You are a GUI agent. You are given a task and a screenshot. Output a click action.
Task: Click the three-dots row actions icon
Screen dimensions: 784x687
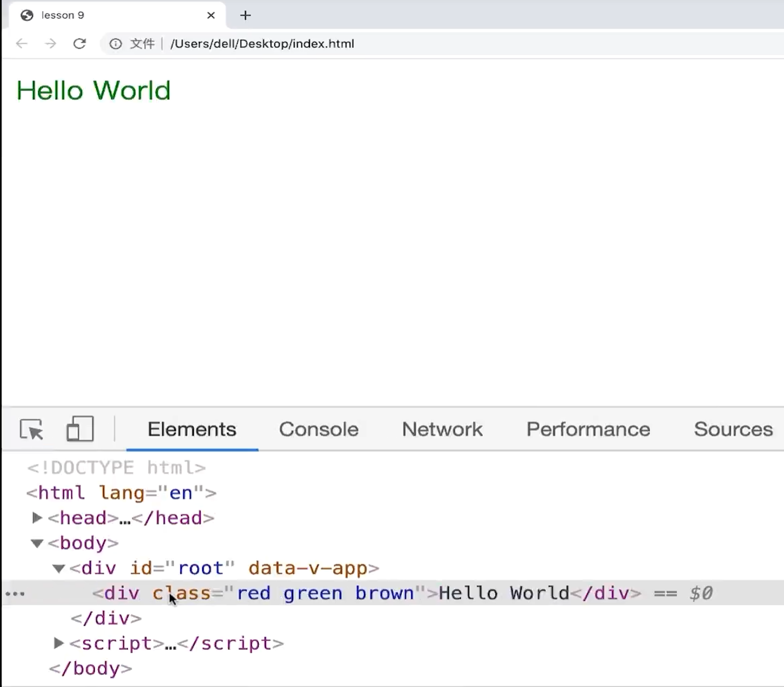15,594
